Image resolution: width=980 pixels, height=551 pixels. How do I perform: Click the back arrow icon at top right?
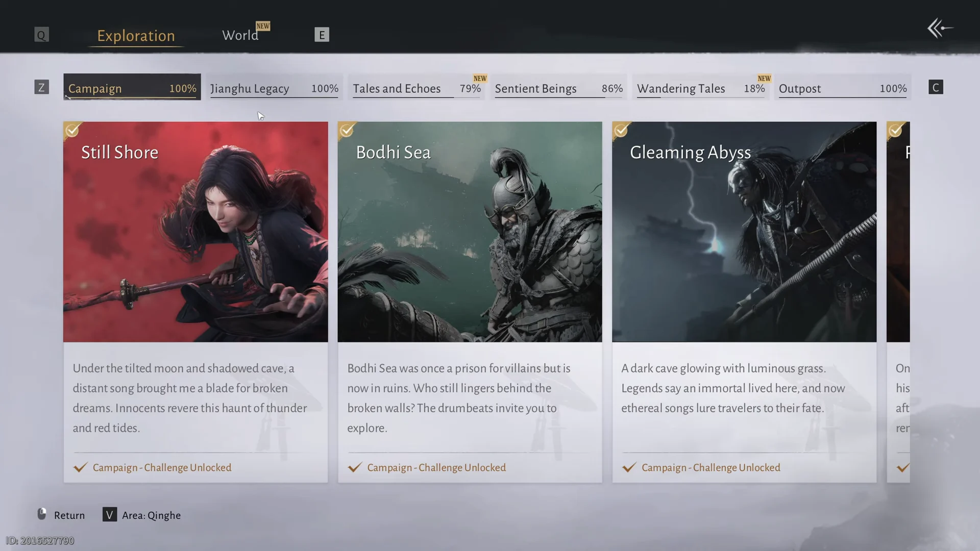pyautogui.click(x=940, y=28)
